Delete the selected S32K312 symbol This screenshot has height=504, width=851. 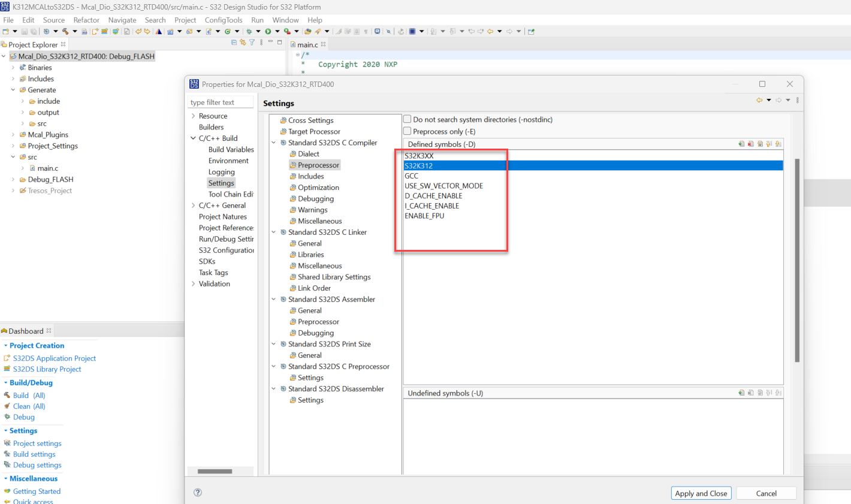coord(751,144)
